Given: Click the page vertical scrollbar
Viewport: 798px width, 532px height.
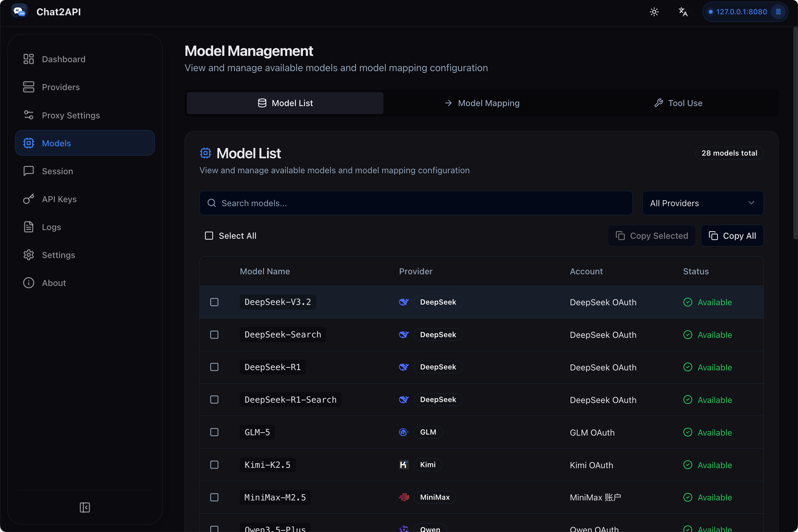Looking at the screenshot, I should pyautogui.click(x=795, y=133).
